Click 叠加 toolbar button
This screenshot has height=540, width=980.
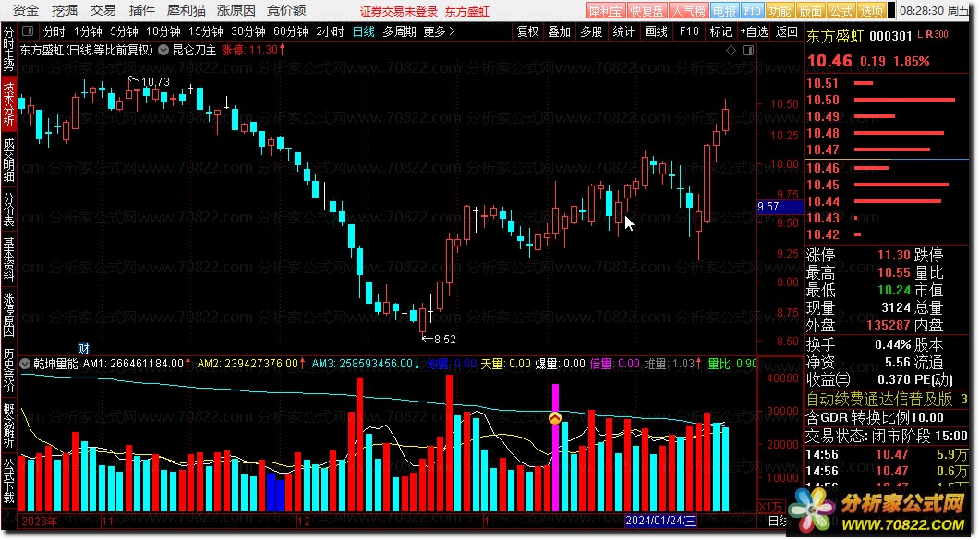point(560,31)
